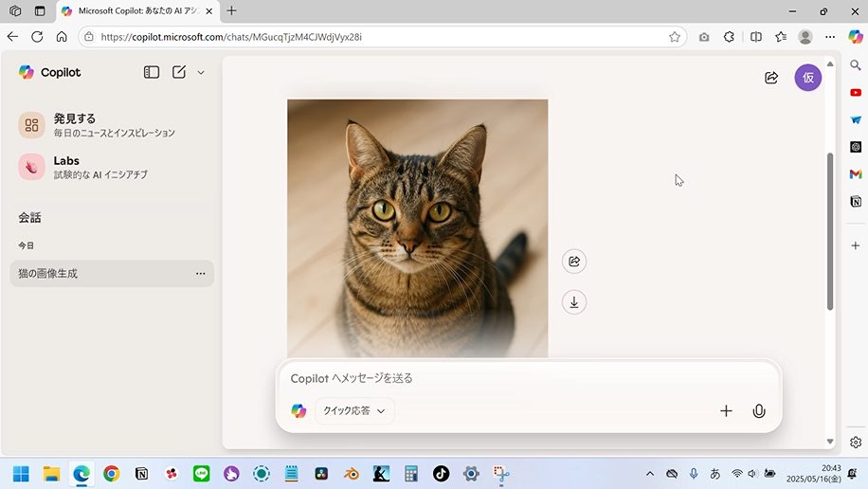Toggle the Copilot sidebar panel icon

152,72
